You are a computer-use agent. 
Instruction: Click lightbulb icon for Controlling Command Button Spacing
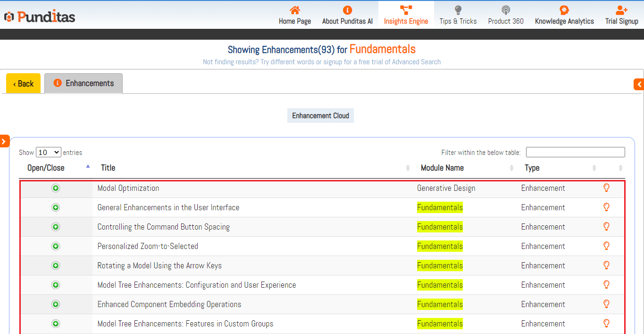pyautogui.click(x=607, y=227)
